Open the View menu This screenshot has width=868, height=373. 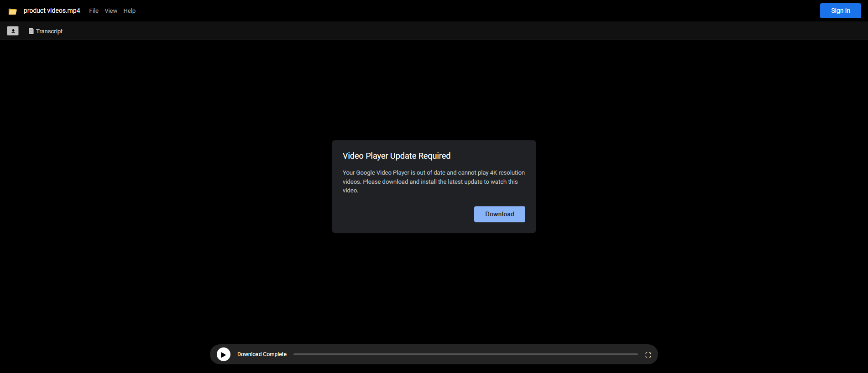[x=111, y=11]
